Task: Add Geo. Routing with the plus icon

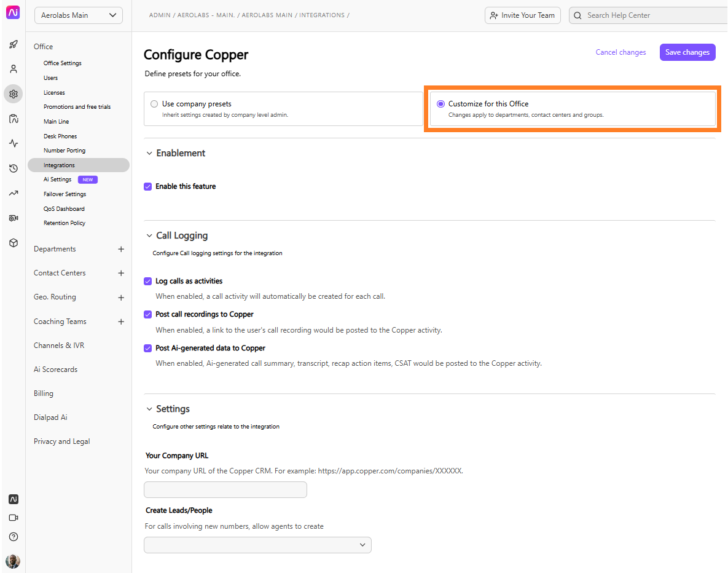Action: click(x=121, y=298)
